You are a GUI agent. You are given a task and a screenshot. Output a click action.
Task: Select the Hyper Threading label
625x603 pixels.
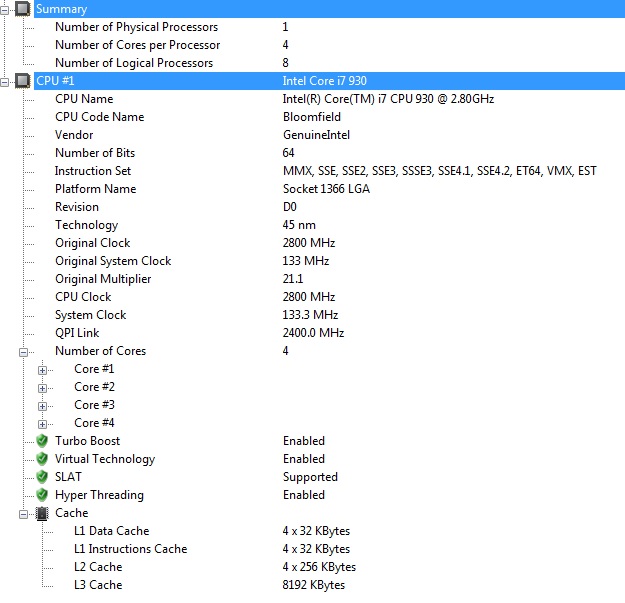click(x=99, y=495)
